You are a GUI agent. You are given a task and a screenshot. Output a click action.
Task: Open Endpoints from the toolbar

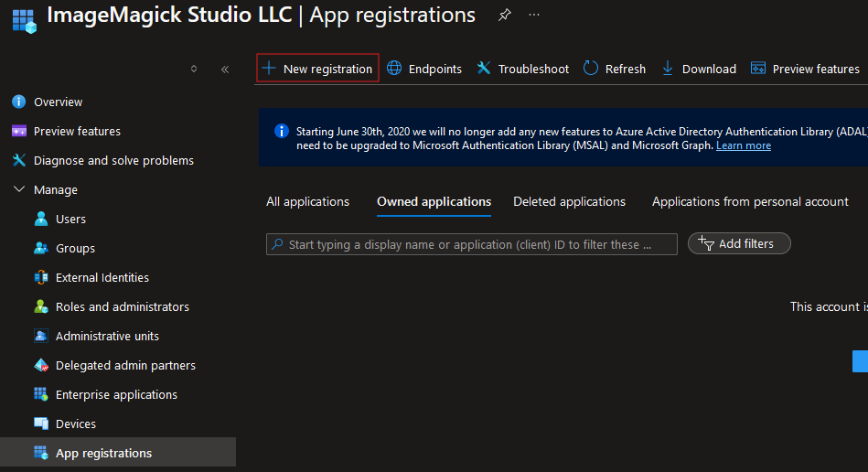point(424,68)
